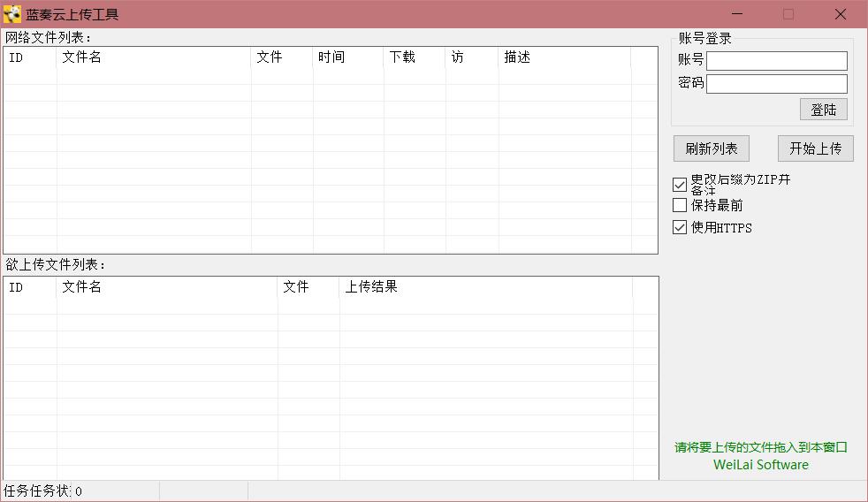Click the 访 column header
This screenshot has height=502, width=868.
click(x=471, y=57)
